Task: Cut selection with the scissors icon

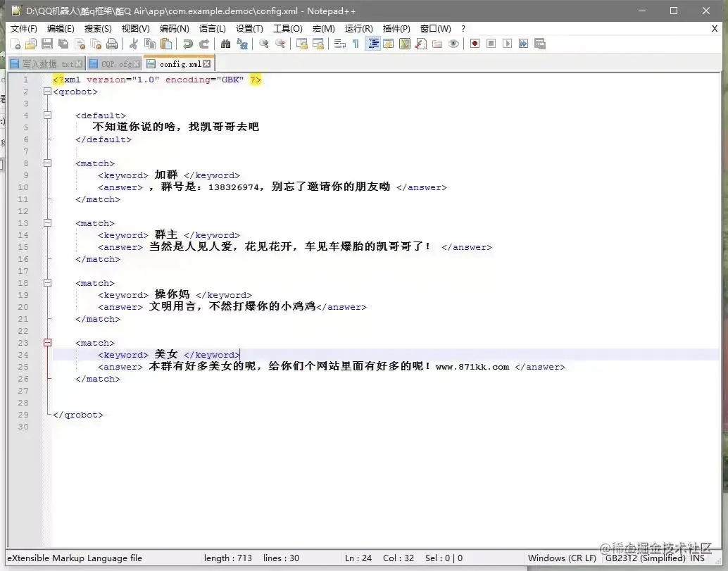Action: (x=134, y=44)
